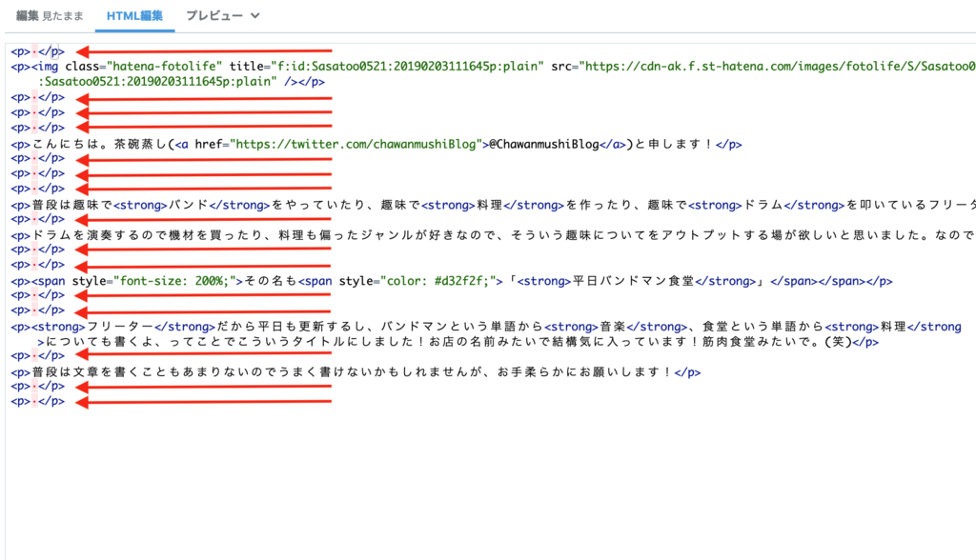
Task: Click the strong-tagged word '音楽'
Action: [613, 327]
